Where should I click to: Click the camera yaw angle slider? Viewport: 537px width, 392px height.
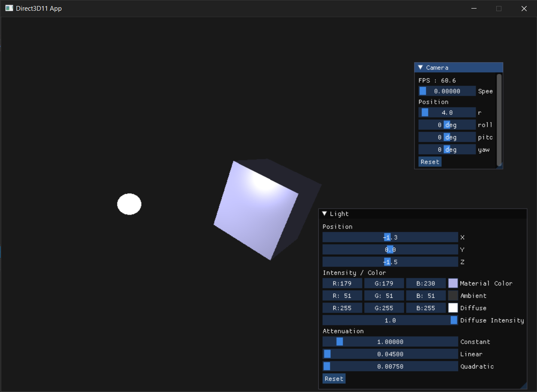(447, 150)
